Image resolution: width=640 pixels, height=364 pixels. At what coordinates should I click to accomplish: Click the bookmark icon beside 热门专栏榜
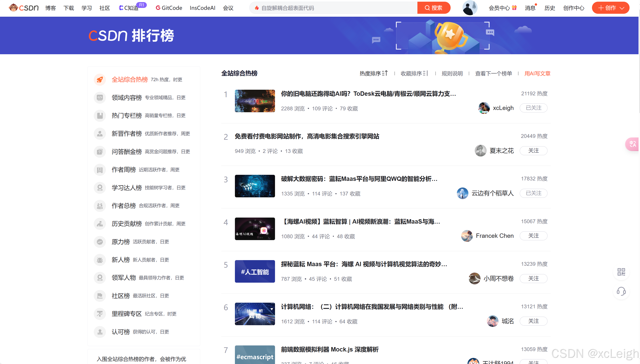point(100,116)
